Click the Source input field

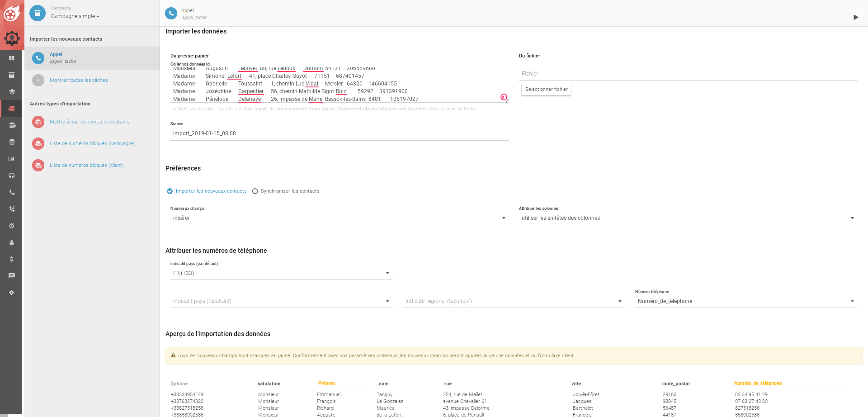[x=340, y=133]
